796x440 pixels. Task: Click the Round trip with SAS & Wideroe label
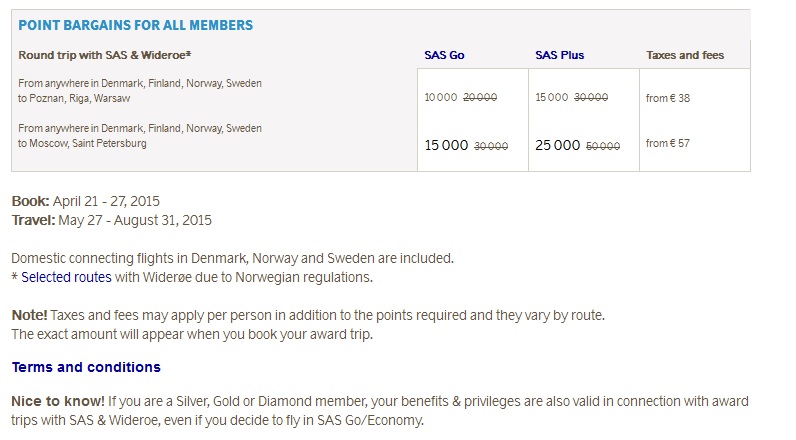(x=105, y=55)
